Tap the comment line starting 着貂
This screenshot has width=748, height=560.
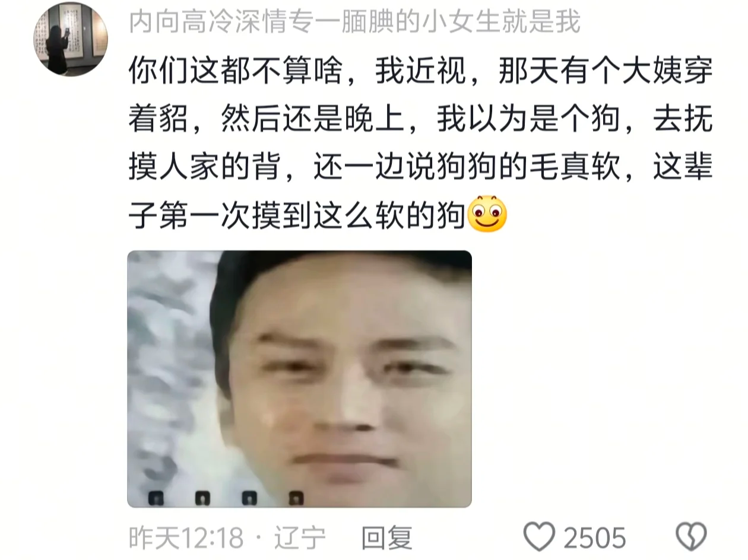tap(420, 120)
